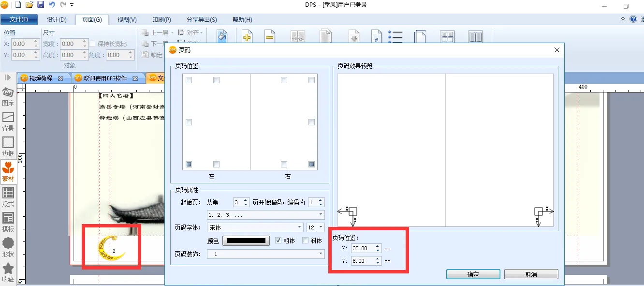The image size is (644, 286).
Task: Check the left page middle-left position box
Action: pos(189,122)
